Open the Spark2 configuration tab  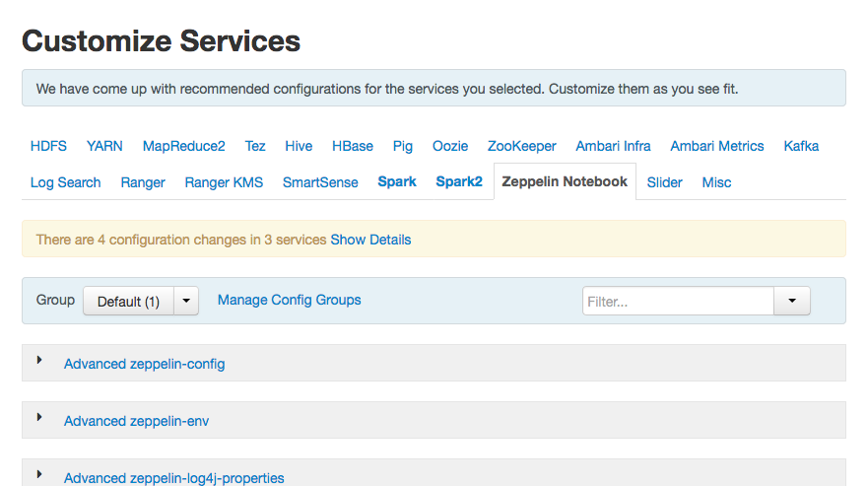click(x=459, y=181)
